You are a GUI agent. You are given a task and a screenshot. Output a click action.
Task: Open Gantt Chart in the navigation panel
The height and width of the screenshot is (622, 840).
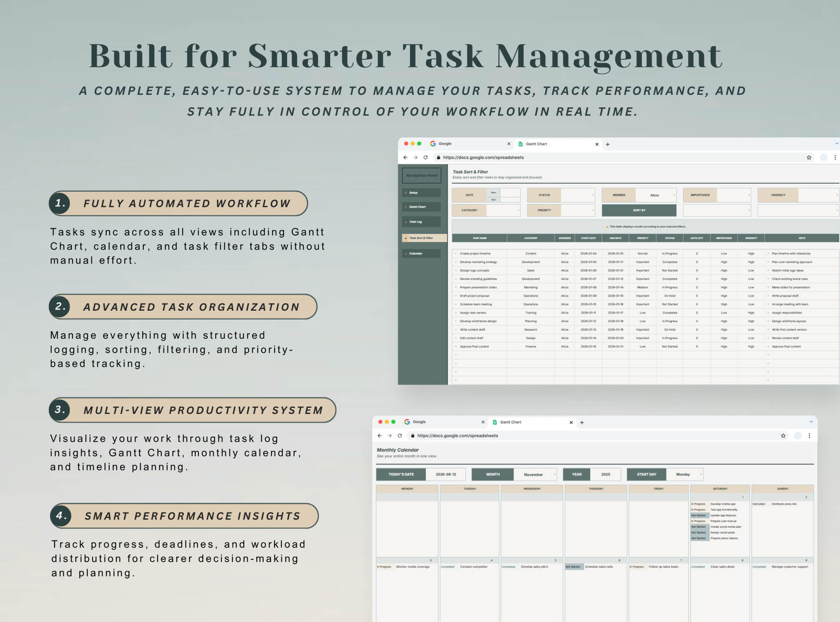click(x=422, y=207)
